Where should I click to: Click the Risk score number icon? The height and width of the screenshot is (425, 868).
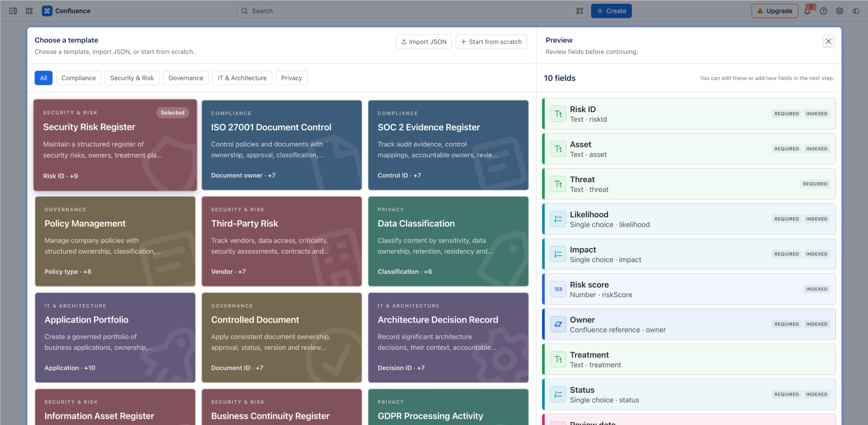558,289
